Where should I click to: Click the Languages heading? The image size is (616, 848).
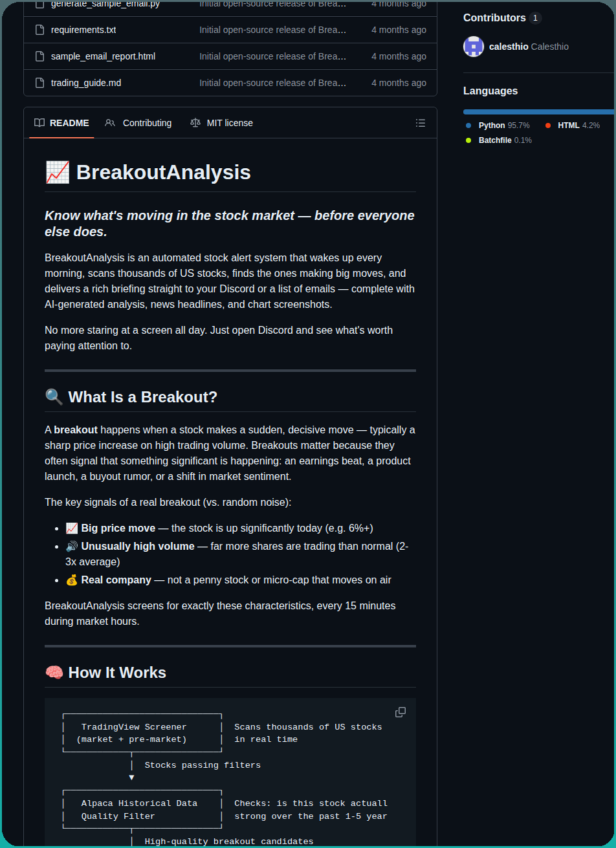[x=490, y=91]
